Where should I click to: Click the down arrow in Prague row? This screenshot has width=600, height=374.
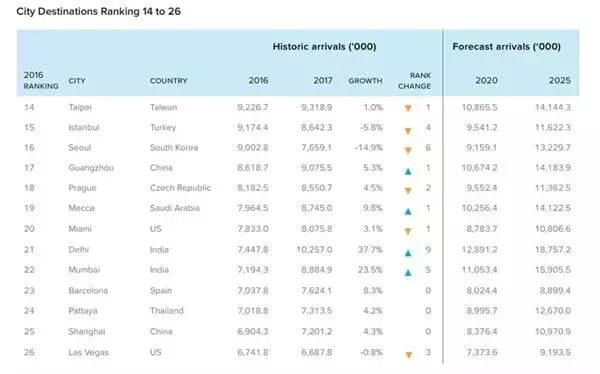pos(408,190)
